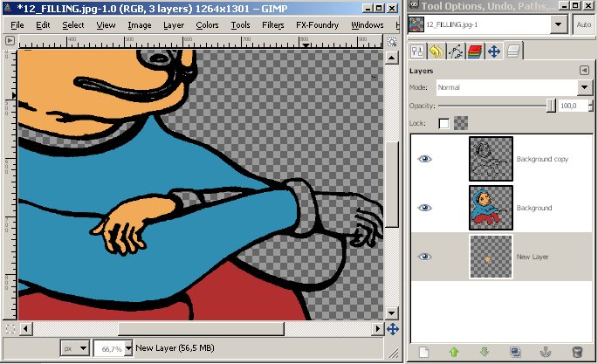The image size is (598, 364).
Task: Click the 'Background' layer name text
Action: coord(534,208)
